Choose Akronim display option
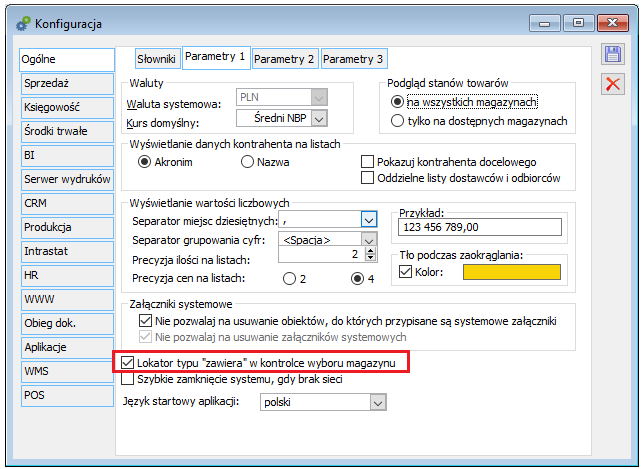This screenshot has height=469, width=642. 165,162
